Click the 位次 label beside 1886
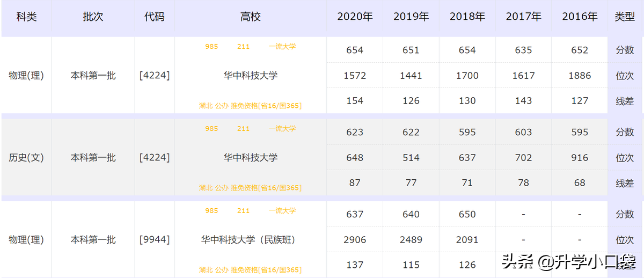 point(625,76)
